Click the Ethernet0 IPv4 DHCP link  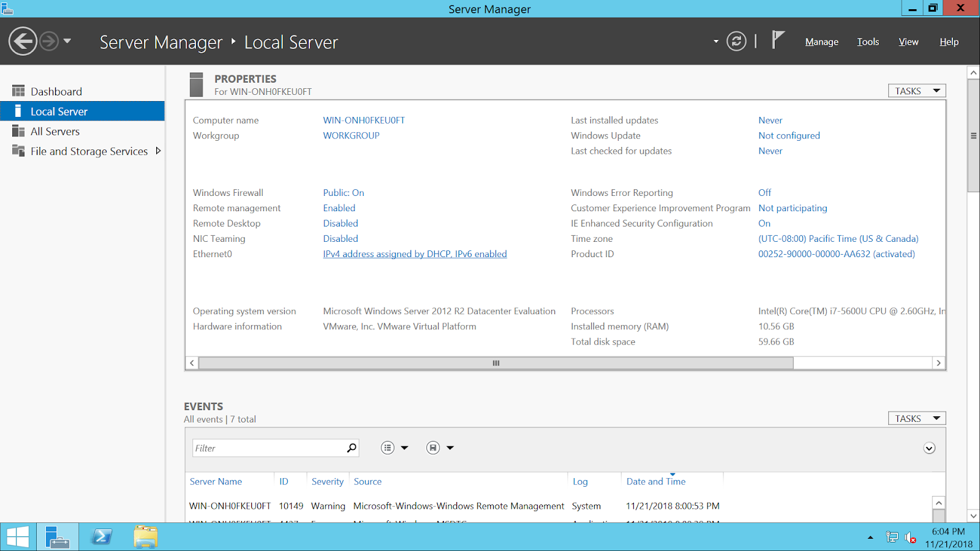click(x=415, y=253)
